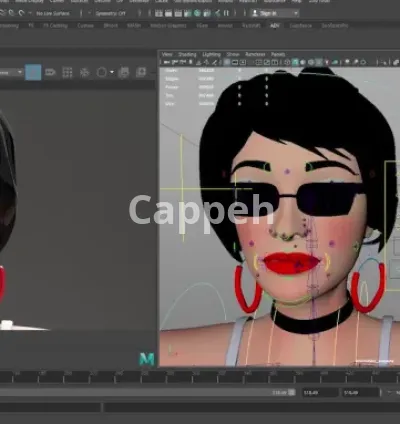
Task: Toggle the snap to grid icon
Action: click(x=67, y=72)
